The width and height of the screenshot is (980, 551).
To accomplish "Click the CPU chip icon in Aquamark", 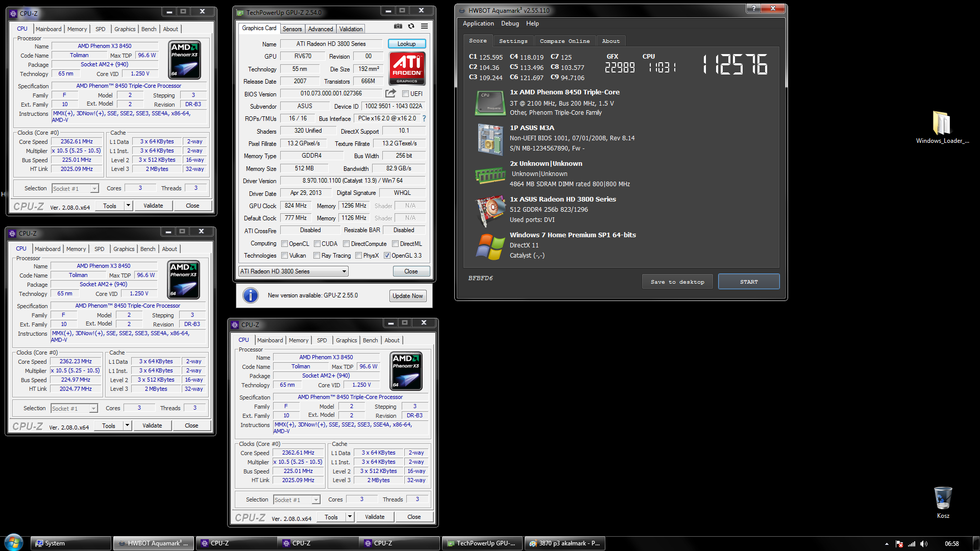I will tap(490, 103).
